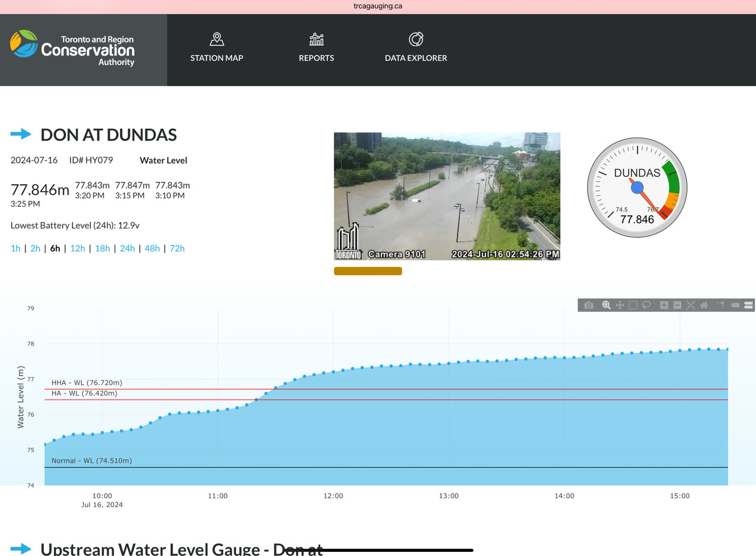Switch time range to 1h

[15, 248]
